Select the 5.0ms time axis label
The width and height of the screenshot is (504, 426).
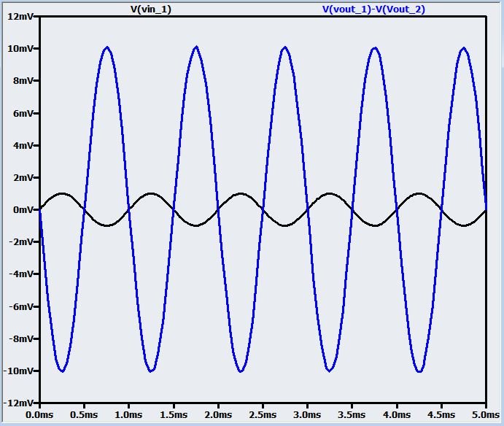pos(484,415)
